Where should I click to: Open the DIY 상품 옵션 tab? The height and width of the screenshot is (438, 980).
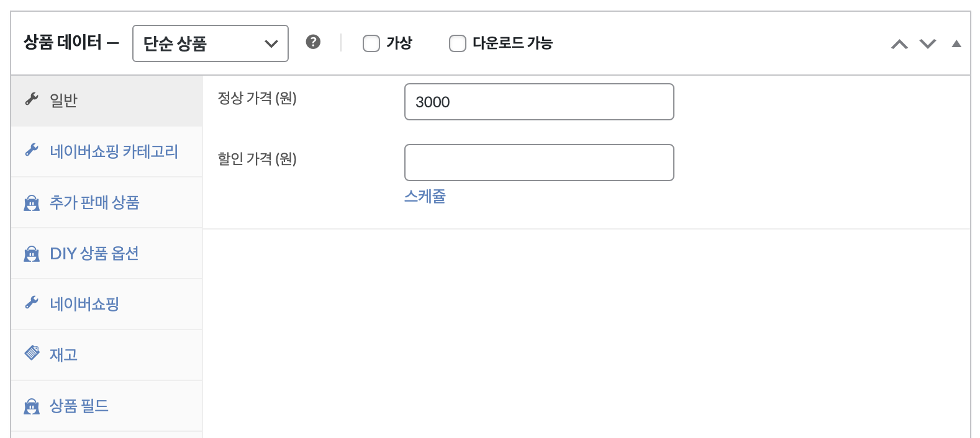click(94, 254)
